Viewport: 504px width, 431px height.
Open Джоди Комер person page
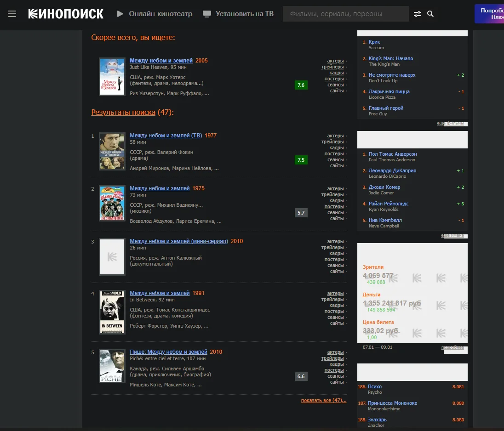point(384,187)
